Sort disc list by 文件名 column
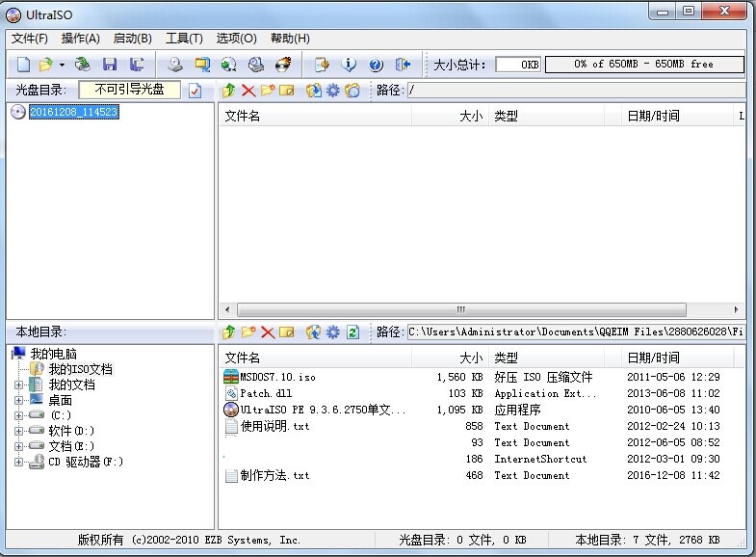This screenshot has width=756, height=557. [316, 117]
